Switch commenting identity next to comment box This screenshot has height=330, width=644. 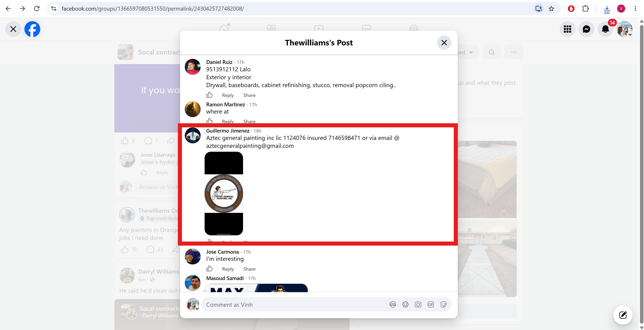(x=193, y=304)
